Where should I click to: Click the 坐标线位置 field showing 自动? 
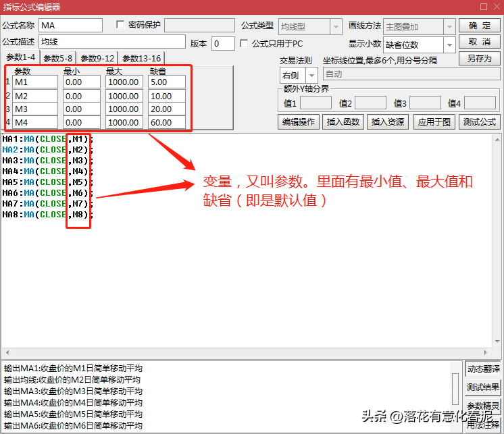pos(411,74)
